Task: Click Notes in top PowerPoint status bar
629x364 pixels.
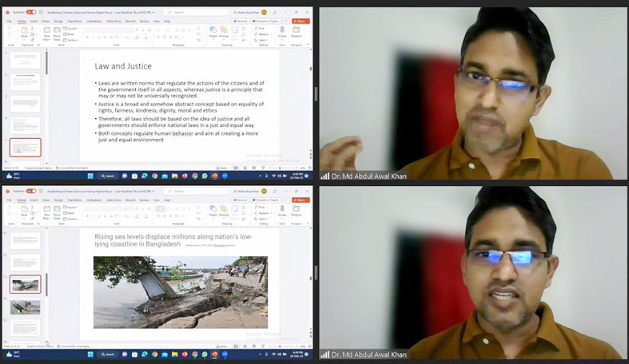Action: click(221, 168)
